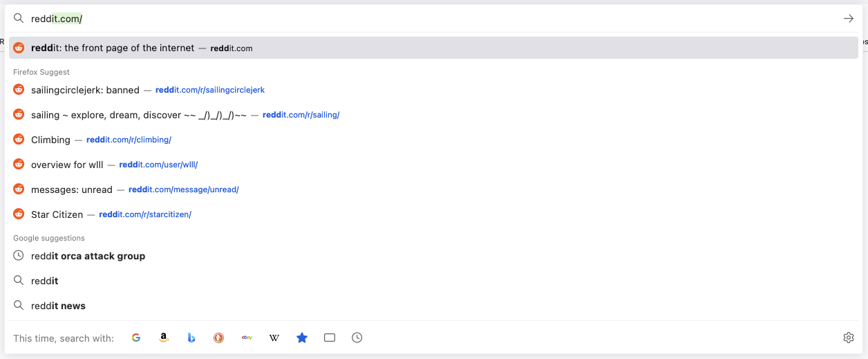Search this time with Amazon

pyautogui.click(x=164, y=338)
